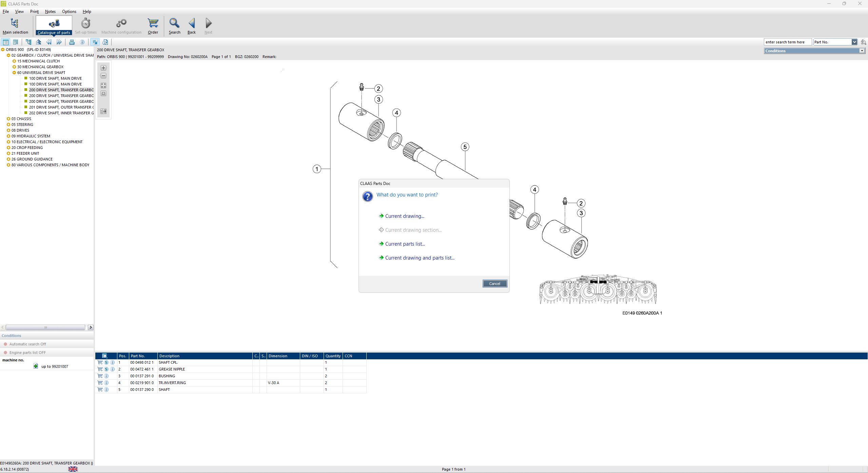868x473 pixels.
Task: Click the document info icon in toolbar
Action: [x=105, y=42]
